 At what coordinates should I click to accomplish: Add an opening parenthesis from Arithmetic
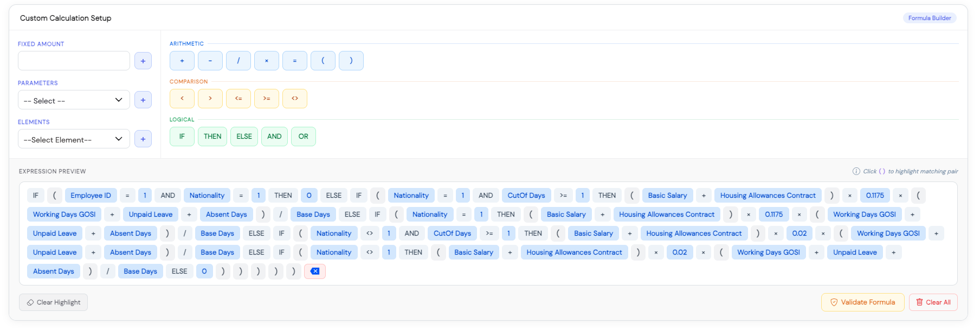click(x=323, y=61)
